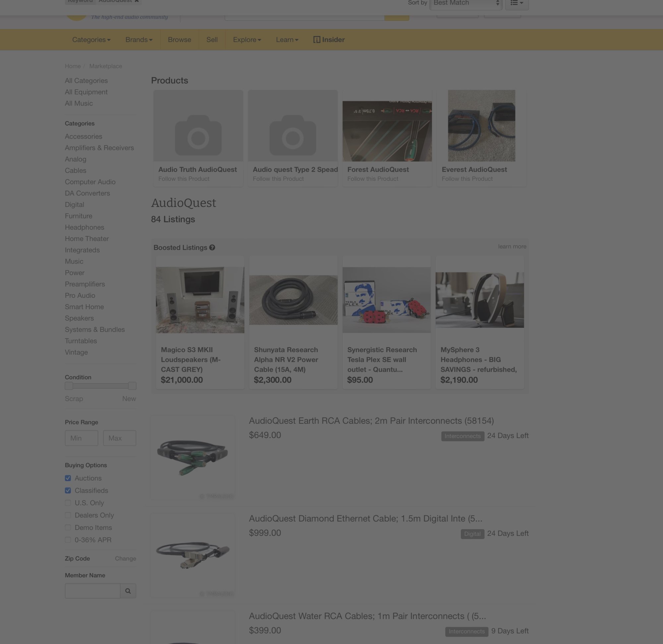663x644 pixels.
Task: Click the search magnifier in Member Name field
Action: point(128,591)
